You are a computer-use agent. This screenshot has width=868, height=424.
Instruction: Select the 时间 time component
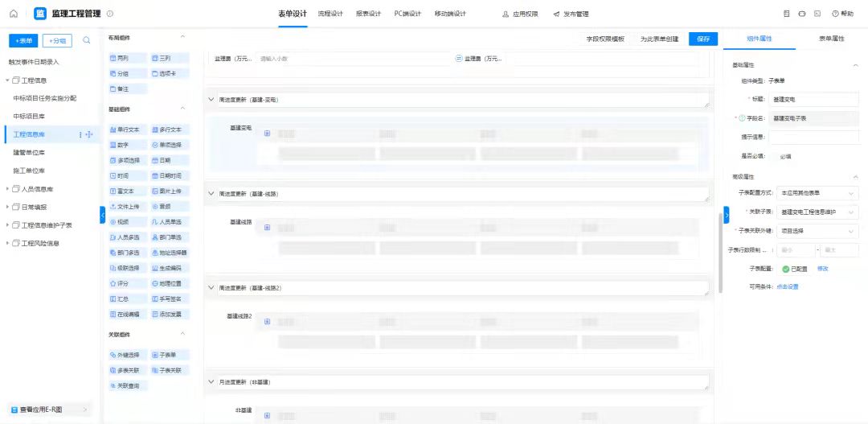(x=127, y=175)
